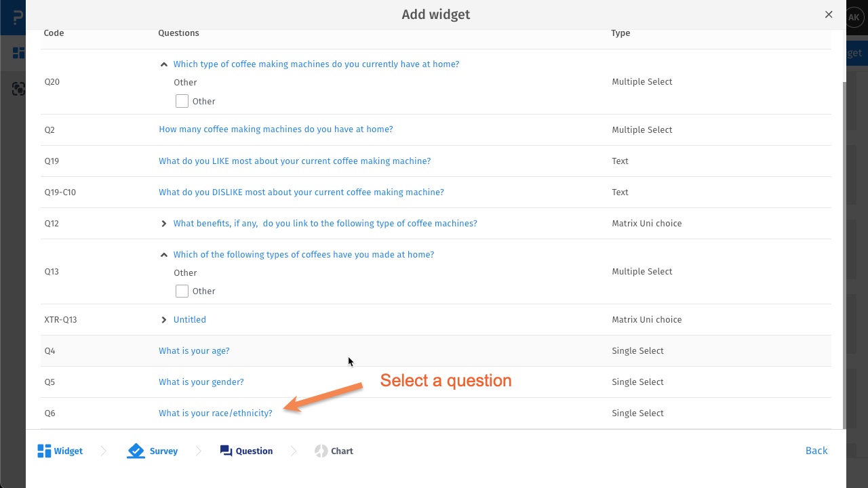Go to the Chart step tab
Viewport: 868px width, 488px height.
(342, 451)
